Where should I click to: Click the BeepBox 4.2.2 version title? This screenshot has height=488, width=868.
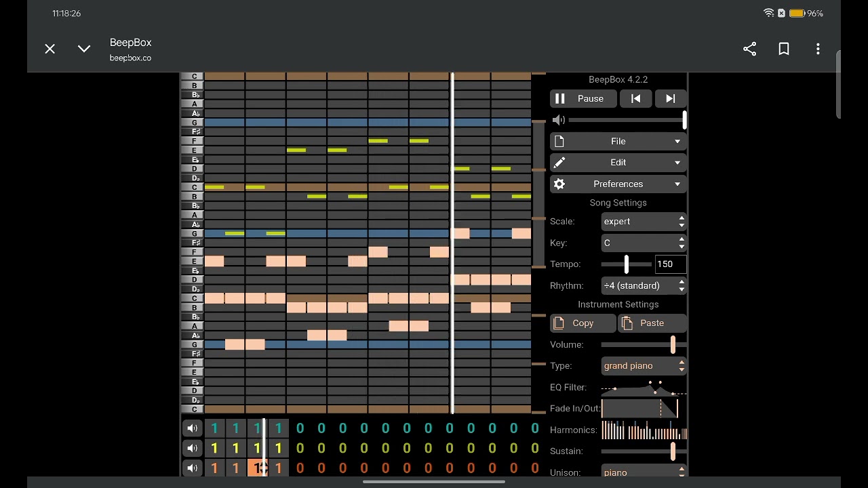coord(618,79)
